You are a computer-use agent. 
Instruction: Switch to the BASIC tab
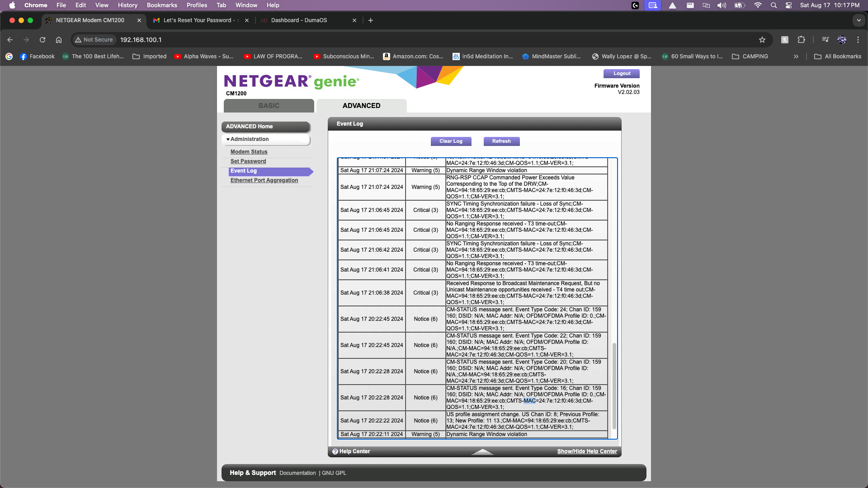(269, 105)
